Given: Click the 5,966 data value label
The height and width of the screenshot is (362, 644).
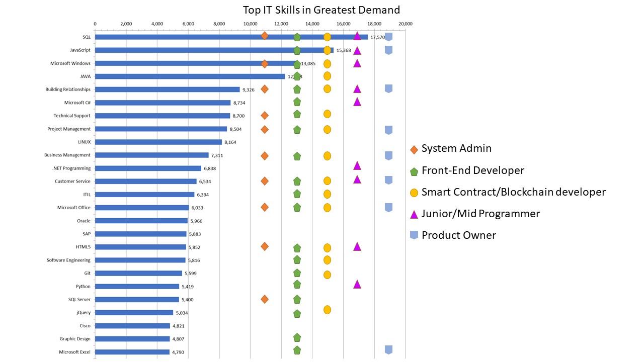Looking at the screenshot, I should (196, 221).
